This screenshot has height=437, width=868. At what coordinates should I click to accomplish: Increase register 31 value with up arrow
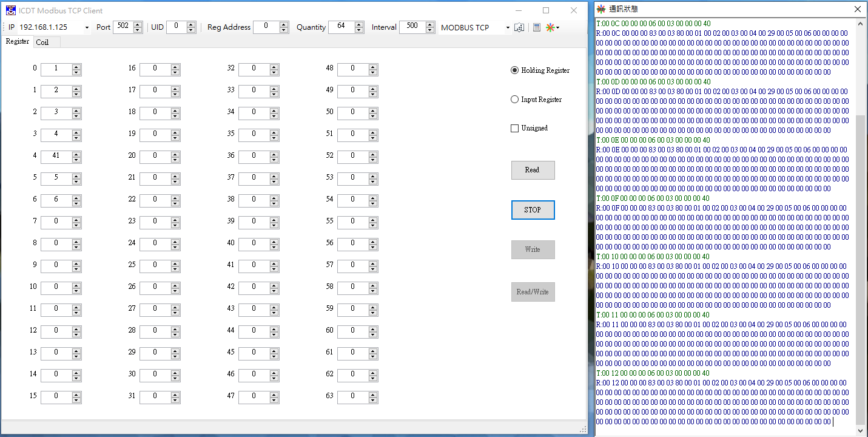click(175, 395)
